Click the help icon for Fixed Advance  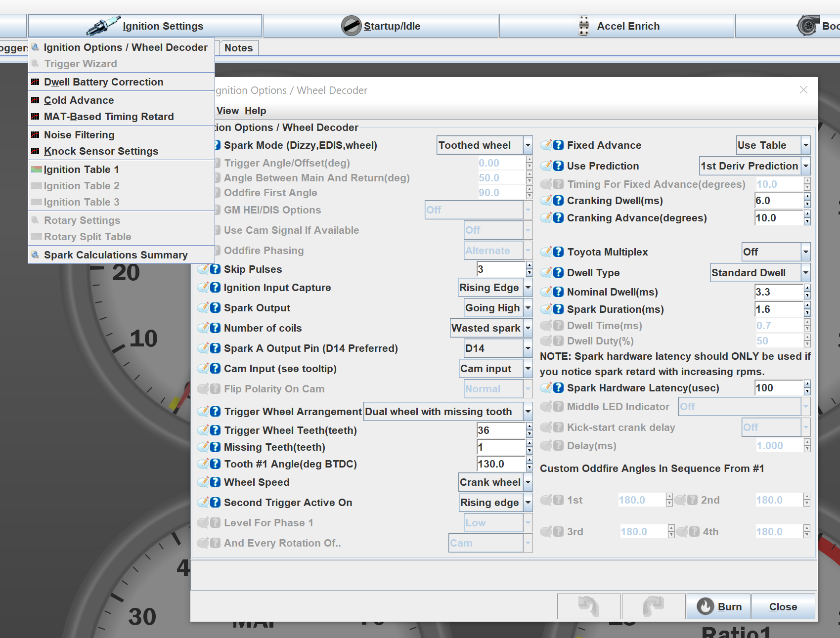coord(558,145)
